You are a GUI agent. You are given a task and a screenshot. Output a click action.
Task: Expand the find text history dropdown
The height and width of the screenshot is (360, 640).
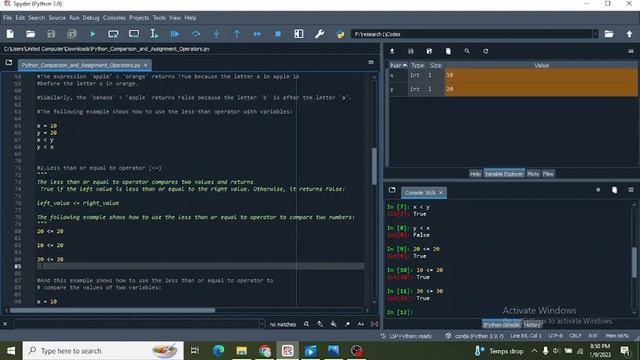pos(262,324)
